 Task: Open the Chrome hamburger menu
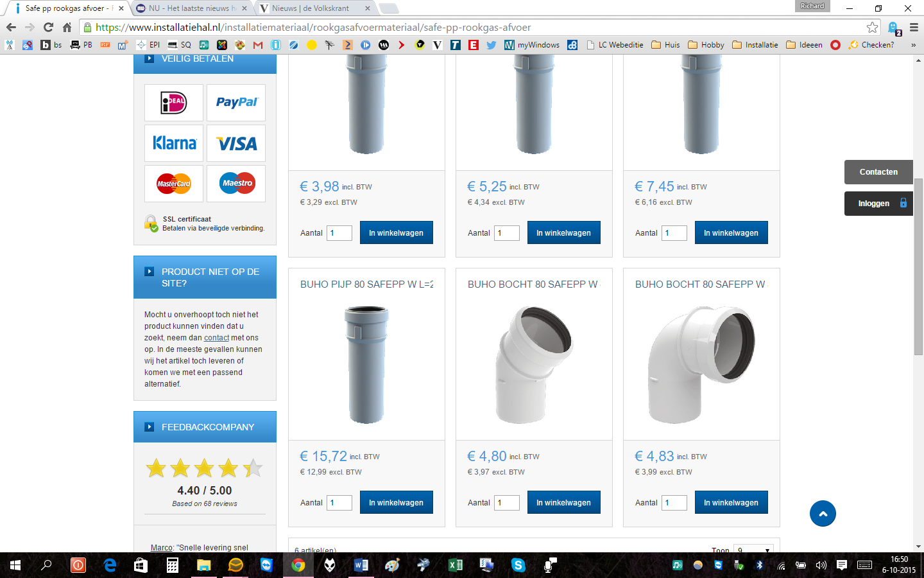(x=914, y=28)
